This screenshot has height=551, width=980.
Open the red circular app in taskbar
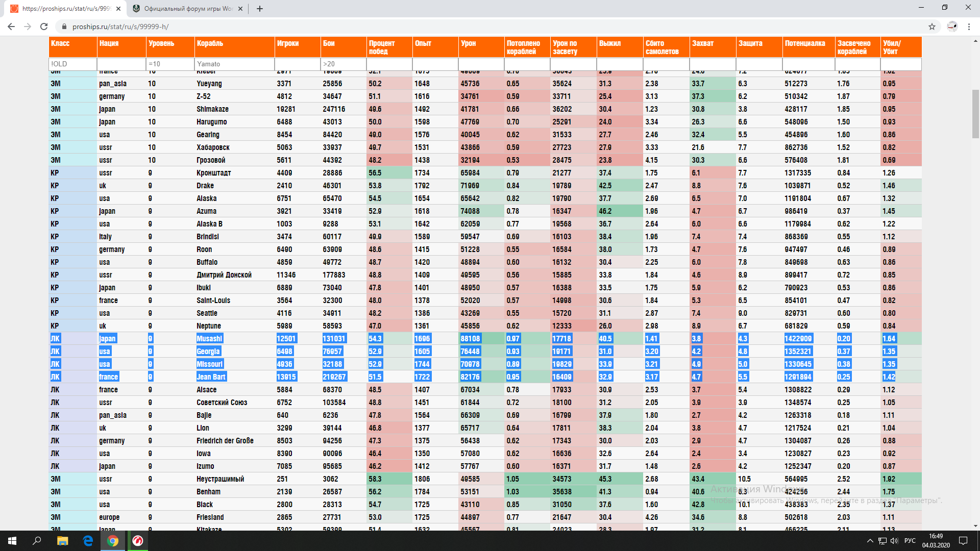pyautogui.click(x=138, y=541)
